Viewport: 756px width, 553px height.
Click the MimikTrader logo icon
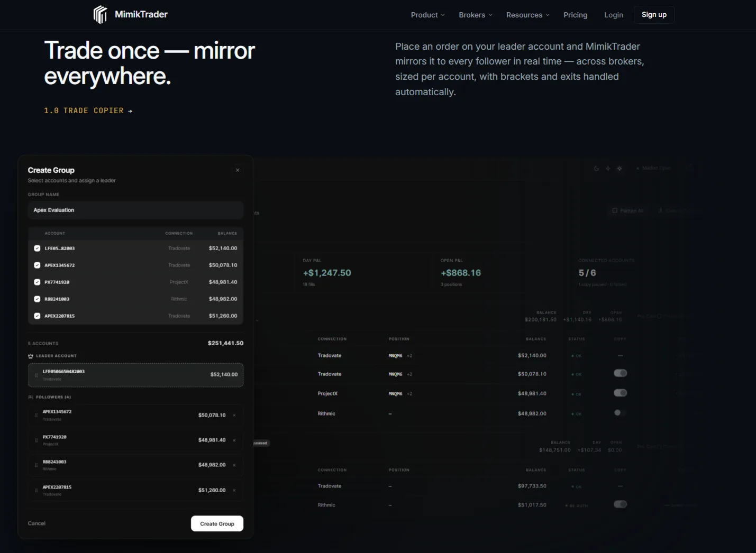click(100, 15)
